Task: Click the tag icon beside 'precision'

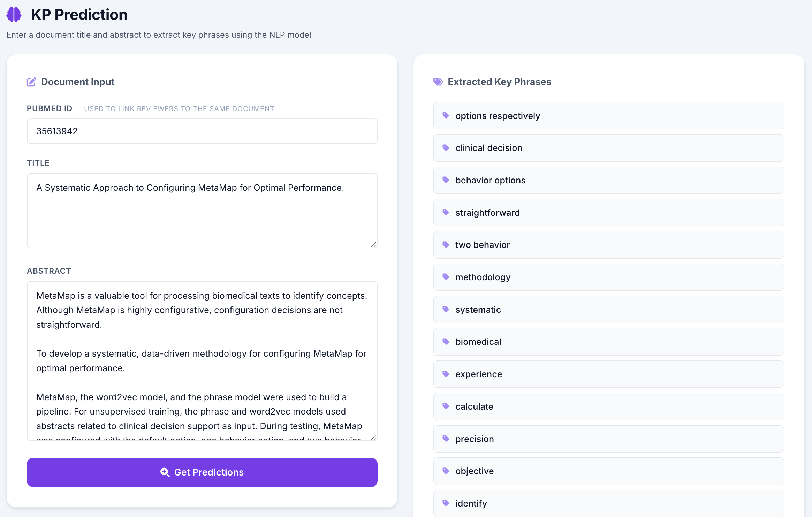Action: (446, 439)
